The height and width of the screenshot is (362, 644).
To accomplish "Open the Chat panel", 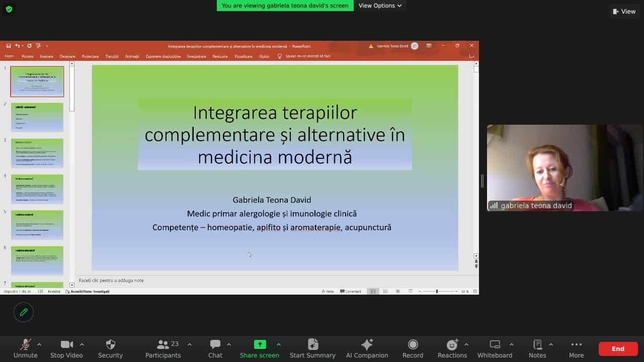I will (215, 348).
